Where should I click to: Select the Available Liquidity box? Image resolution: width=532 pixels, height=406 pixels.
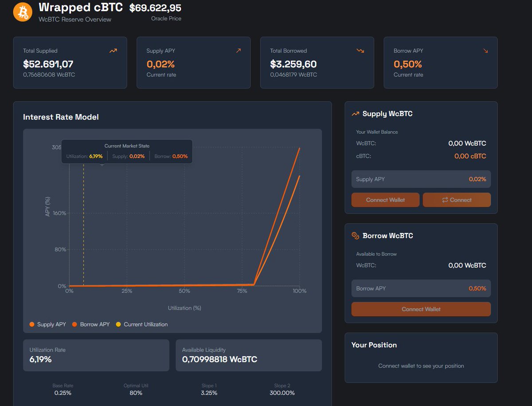click(x=248, y=355)
